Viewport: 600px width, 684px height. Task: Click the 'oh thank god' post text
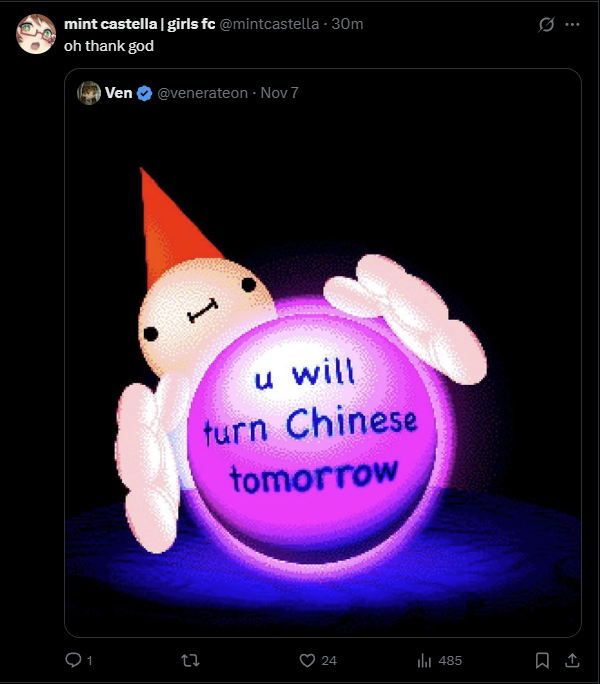(109, 46)
